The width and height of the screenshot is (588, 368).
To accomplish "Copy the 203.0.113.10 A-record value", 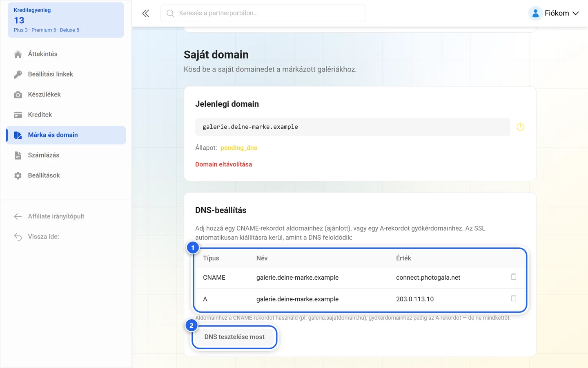I will 513,298.
